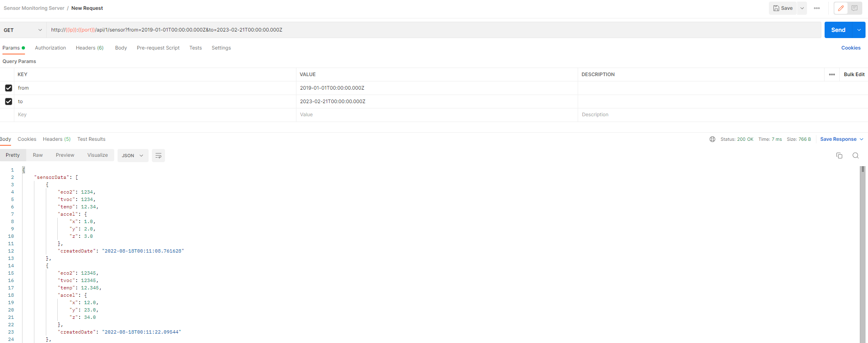This screenshot has height=343, width=868.
Task: Click the value 2019-01-01T00:00:00.000Z cell
Action: point(437,88)
